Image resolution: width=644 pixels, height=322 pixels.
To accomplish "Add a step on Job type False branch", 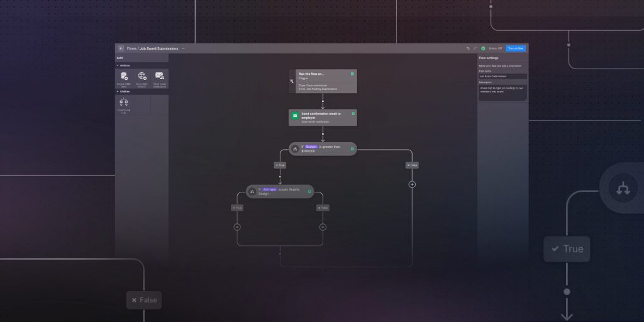I will pos(323,227).
